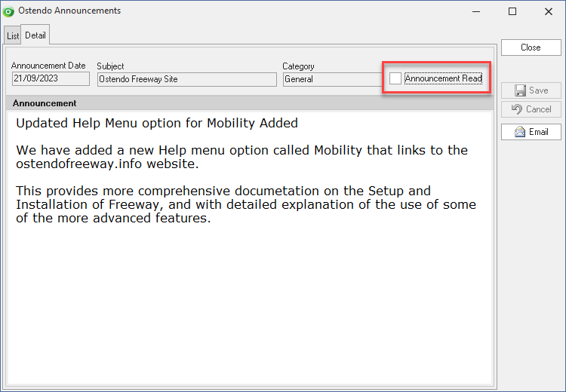Click the Ostendo green app icon in title bar
Image resolution: width=566 pixels, height=392 pixels.
tap(8, 11)
